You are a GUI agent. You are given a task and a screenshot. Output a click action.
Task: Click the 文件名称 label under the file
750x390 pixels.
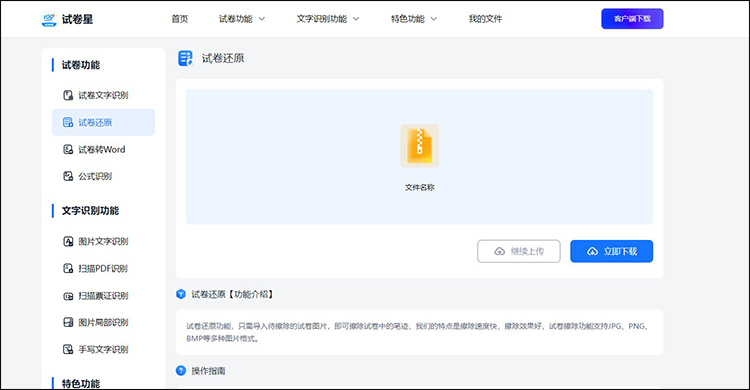point(419,188)
